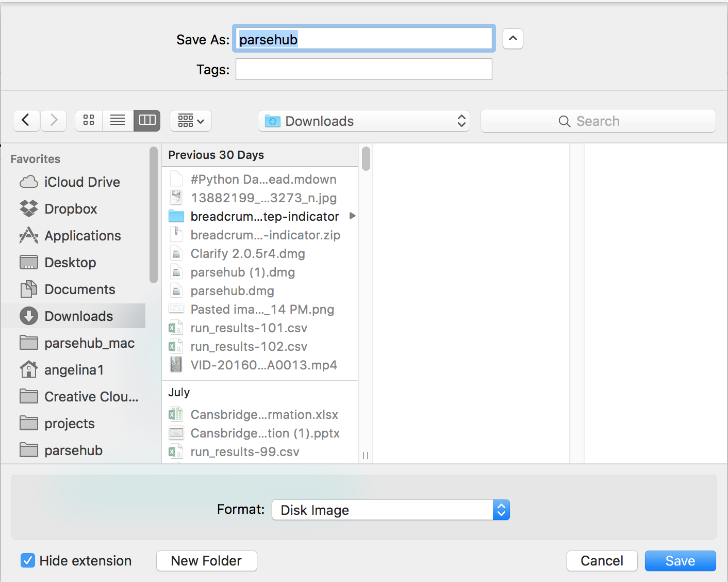728x582 pixels.
Task: Select Creative Clou... in the sidebar
Action: click(x=73, y=397)
